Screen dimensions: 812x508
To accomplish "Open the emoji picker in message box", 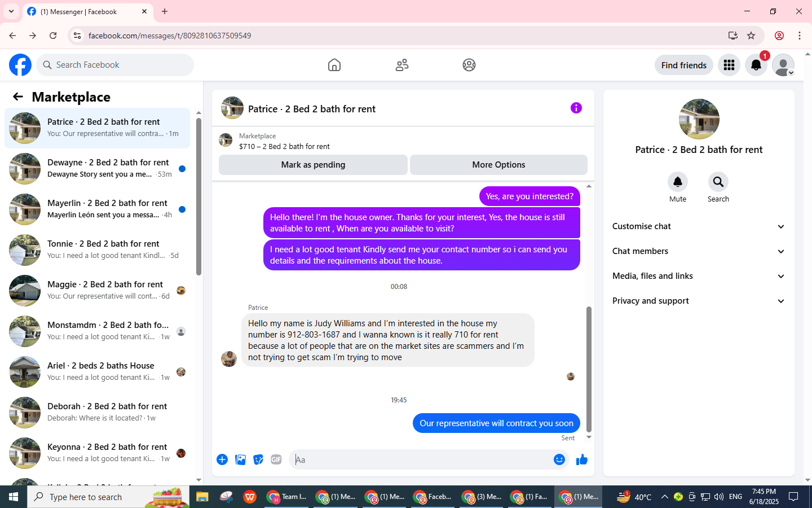I will (x=559, y=459).
